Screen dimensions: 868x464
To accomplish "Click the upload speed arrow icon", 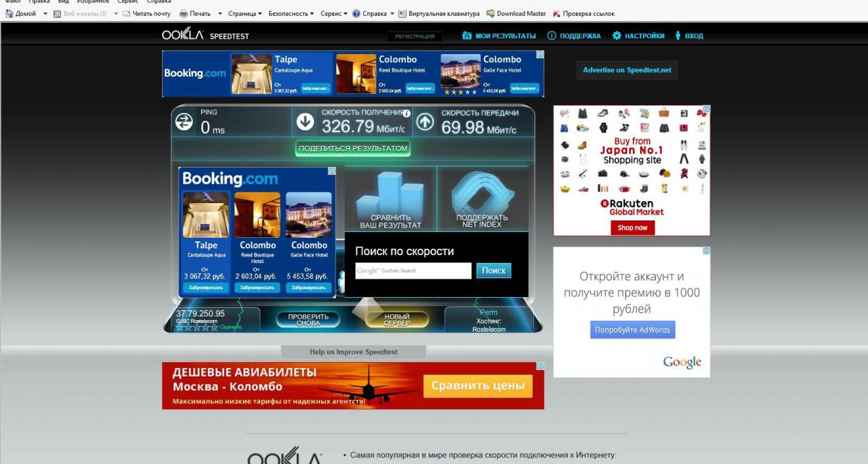I will [x=425, y=123].
